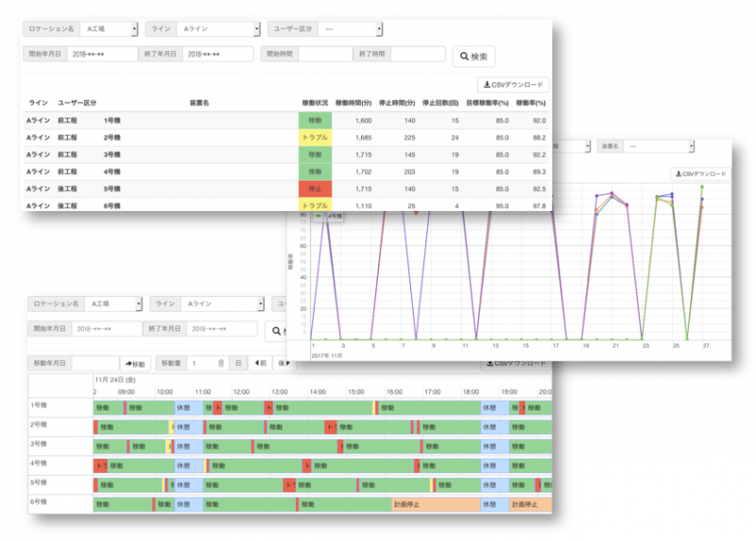Click the ユーザー区分 column header
Image resolution: width=756 pixels, height=541 pixels.
coord(77,103)
